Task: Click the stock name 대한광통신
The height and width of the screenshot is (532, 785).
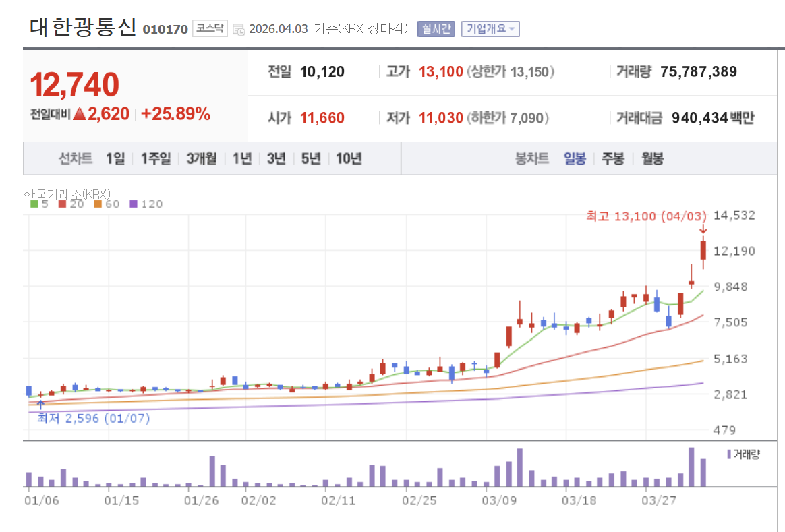Action: 82,27
